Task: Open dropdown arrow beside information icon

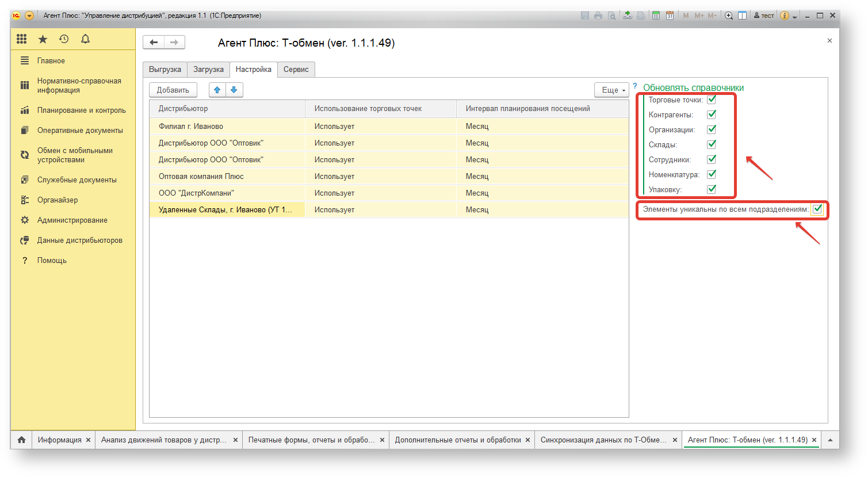Action: point(795,16)
